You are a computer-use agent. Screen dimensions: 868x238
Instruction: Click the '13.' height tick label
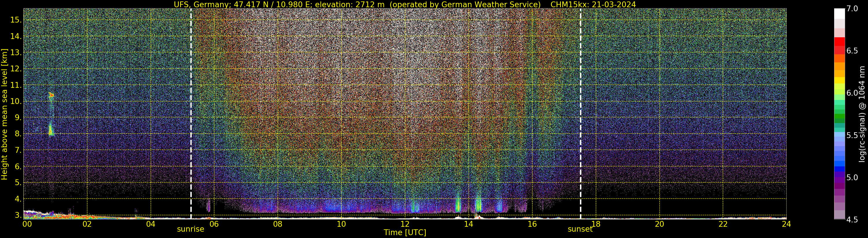[16, 53]
